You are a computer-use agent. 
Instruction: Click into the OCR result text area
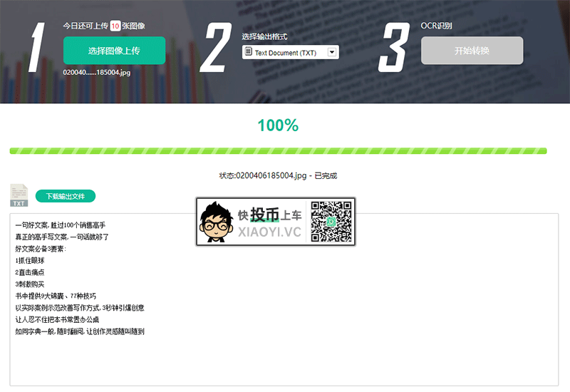pyautogui.click(x=284, y=299)
